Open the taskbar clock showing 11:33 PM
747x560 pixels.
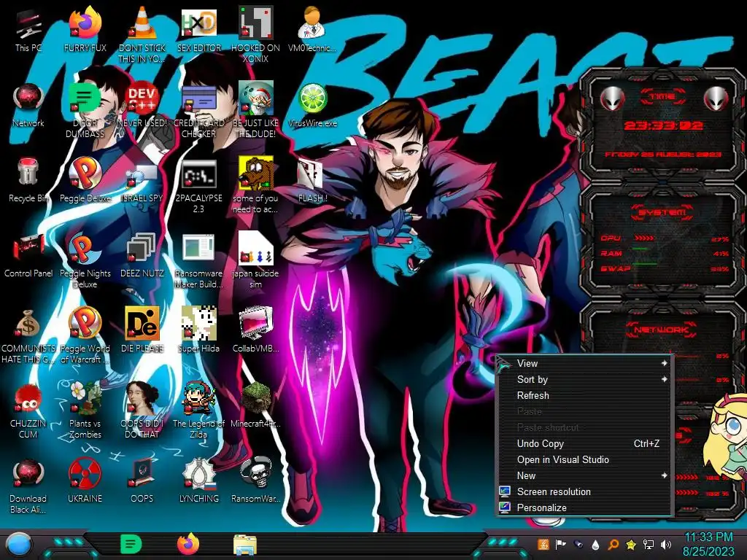click(708, 544)
